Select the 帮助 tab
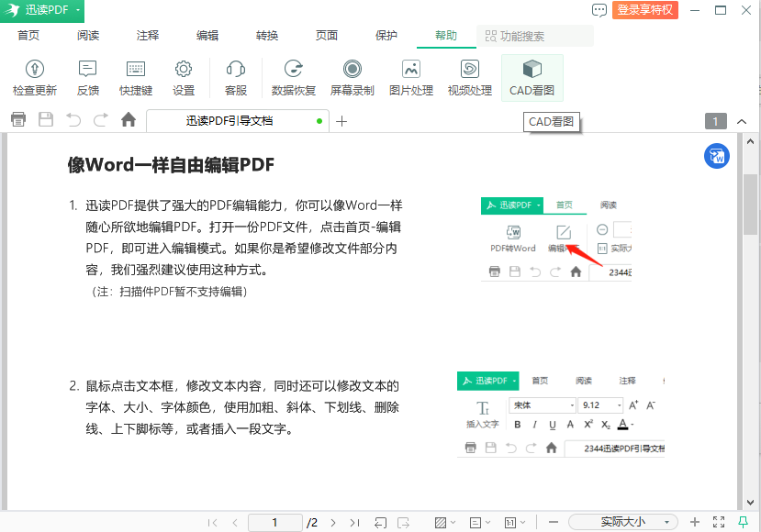Viewport: 761px width, 532px height. [446, 36]
